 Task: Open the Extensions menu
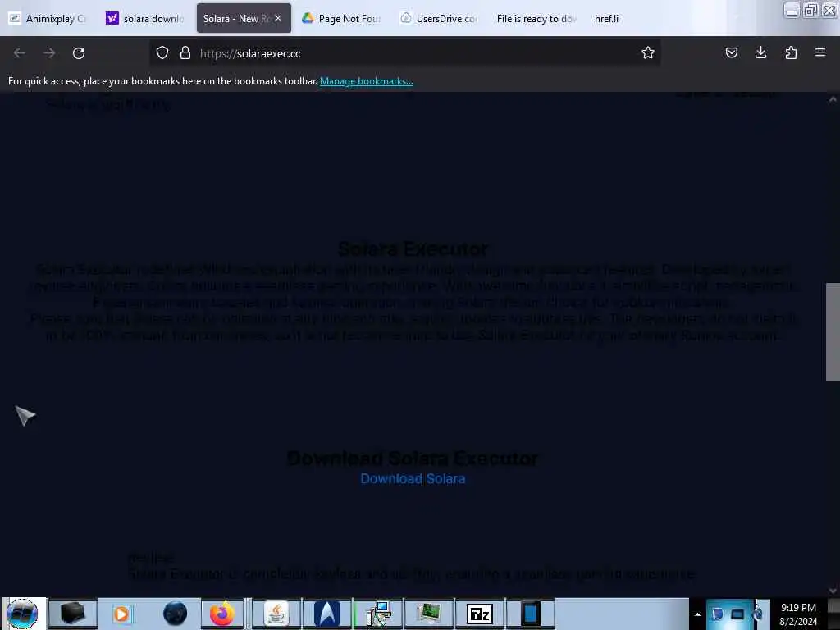(791, 53)
